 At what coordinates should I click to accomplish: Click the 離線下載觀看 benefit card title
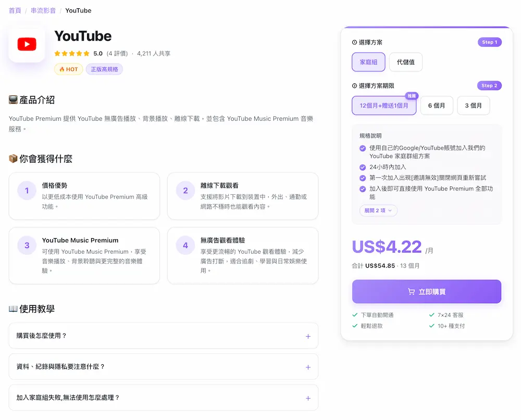pos(219,186)
